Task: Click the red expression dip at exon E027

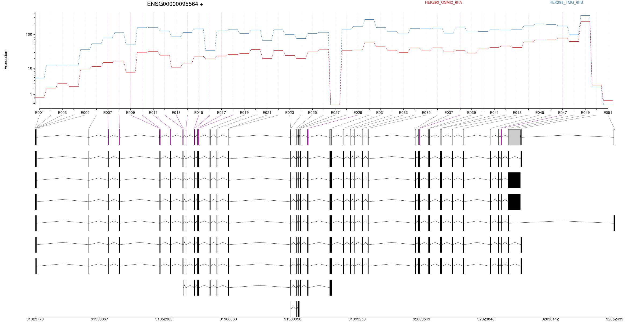Action: coord(335,105)
